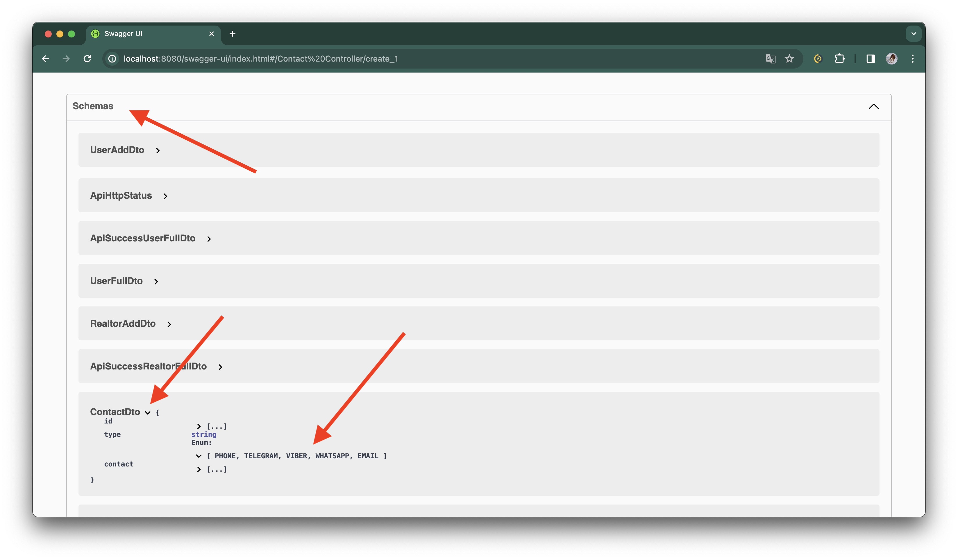Expand the ApiSuccessUserFullDto schema

tap(209, 239)
